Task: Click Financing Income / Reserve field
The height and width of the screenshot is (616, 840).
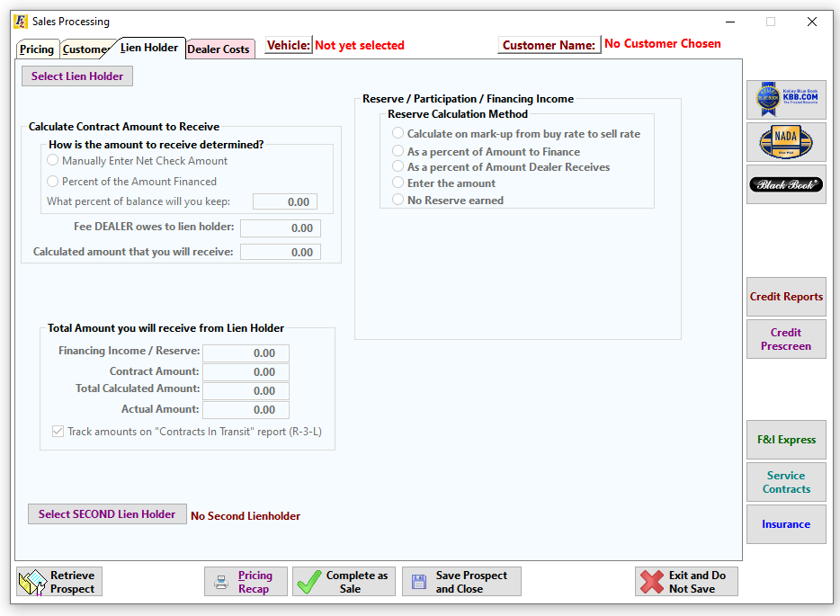Action: click(246, 353)
